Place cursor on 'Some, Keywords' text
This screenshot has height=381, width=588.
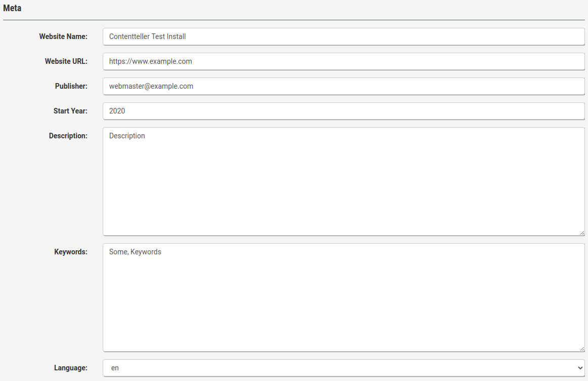135,252
